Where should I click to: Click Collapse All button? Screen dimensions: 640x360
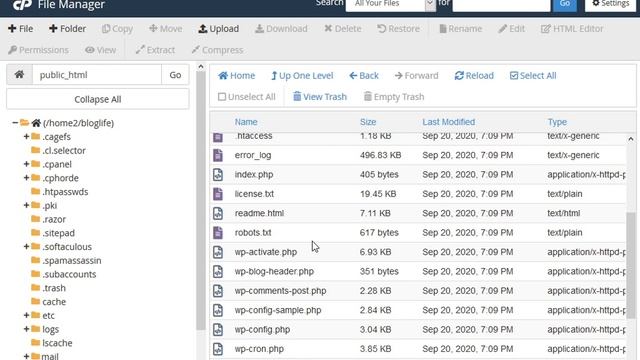pos(98,99)
